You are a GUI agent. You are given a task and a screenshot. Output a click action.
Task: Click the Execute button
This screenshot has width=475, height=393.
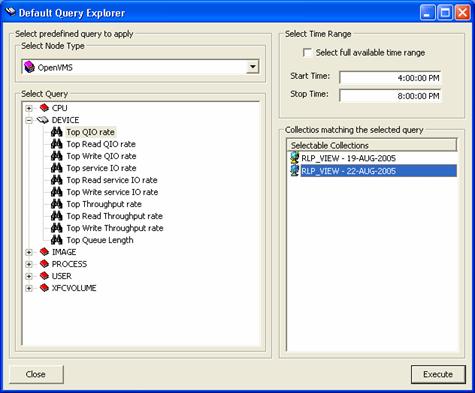tap(438, 374)
